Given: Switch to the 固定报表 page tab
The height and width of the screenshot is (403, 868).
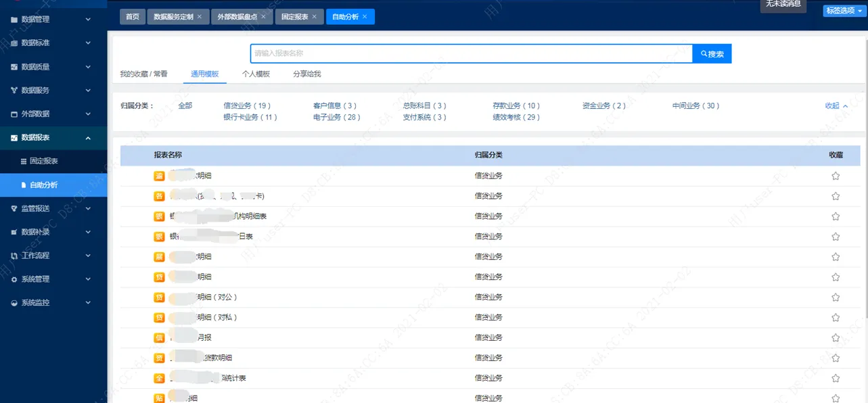Looking at the screenshot, I should (x=294, y=16).
